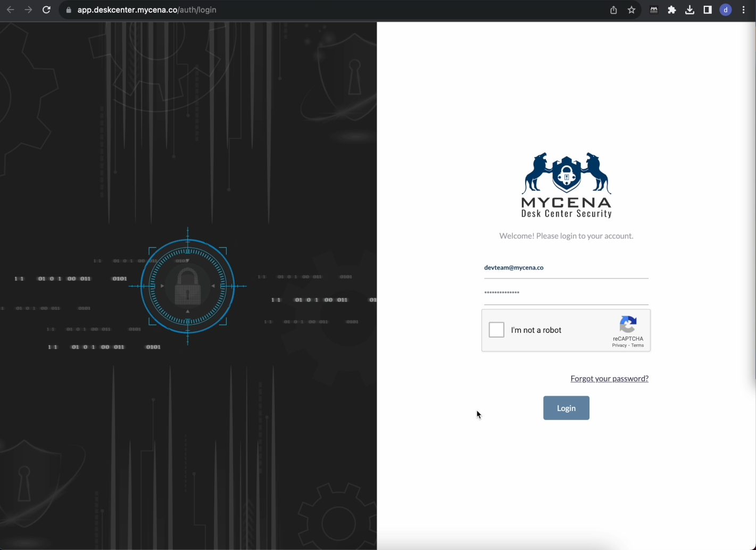
Task: Open the extension icon beside the star
Action: point(654,10)
